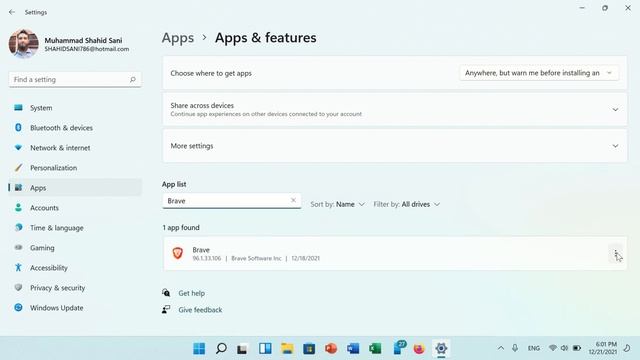Click the App list search field
Image resolution: width=640 pixels, height=360 pixels.
click(231, 201)
